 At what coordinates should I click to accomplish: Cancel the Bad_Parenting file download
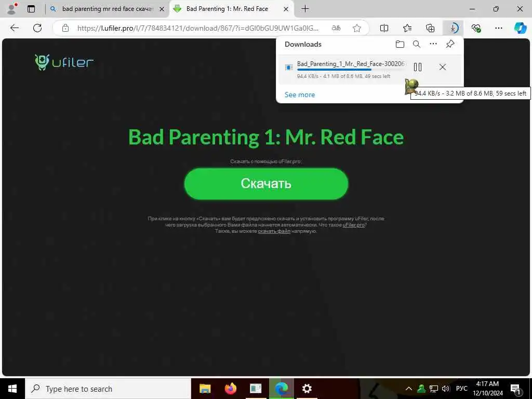coord(443,67)
